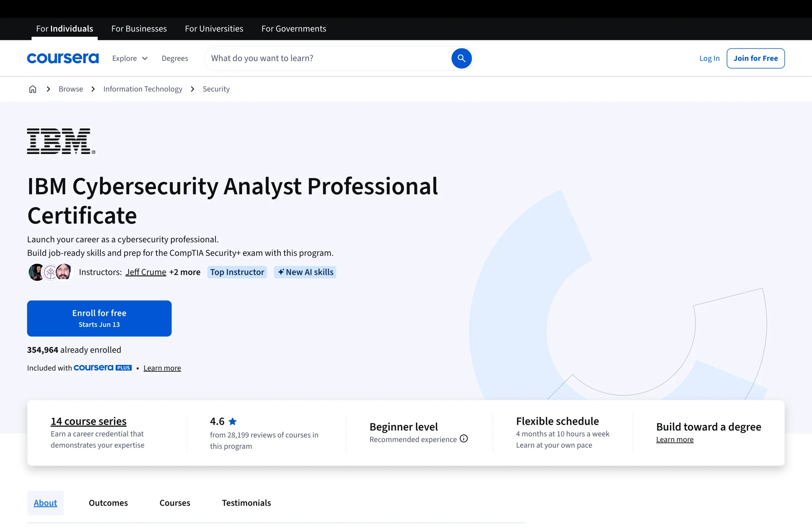The height and width of the screenshot is (527, 812).
Task: Click the Beginner level heading
Action: [403, 427]
